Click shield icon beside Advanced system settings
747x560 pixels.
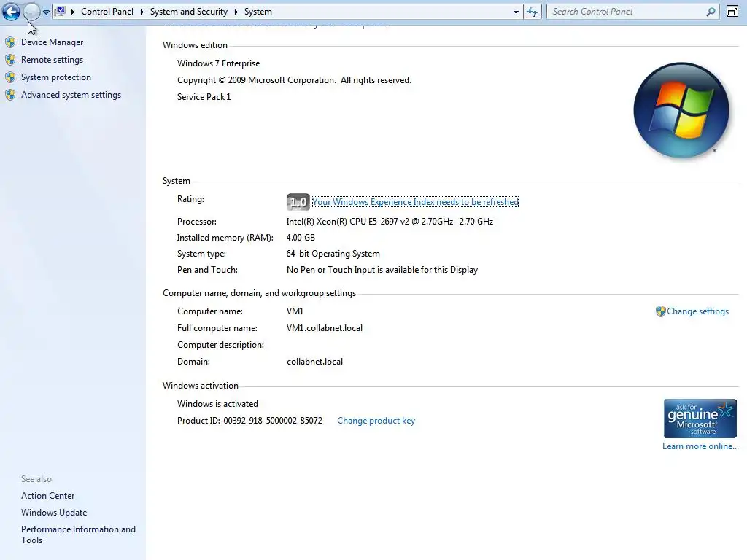tap(10, 96)
